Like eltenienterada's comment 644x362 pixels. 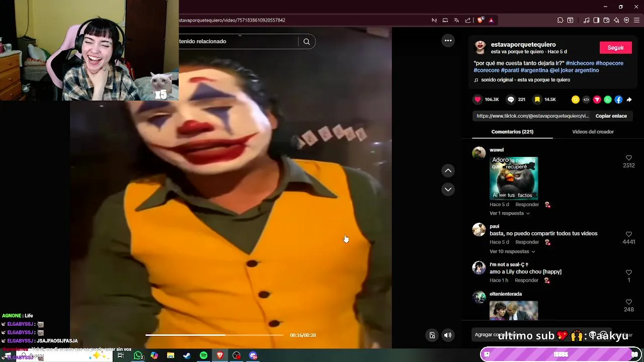(628, 302)
